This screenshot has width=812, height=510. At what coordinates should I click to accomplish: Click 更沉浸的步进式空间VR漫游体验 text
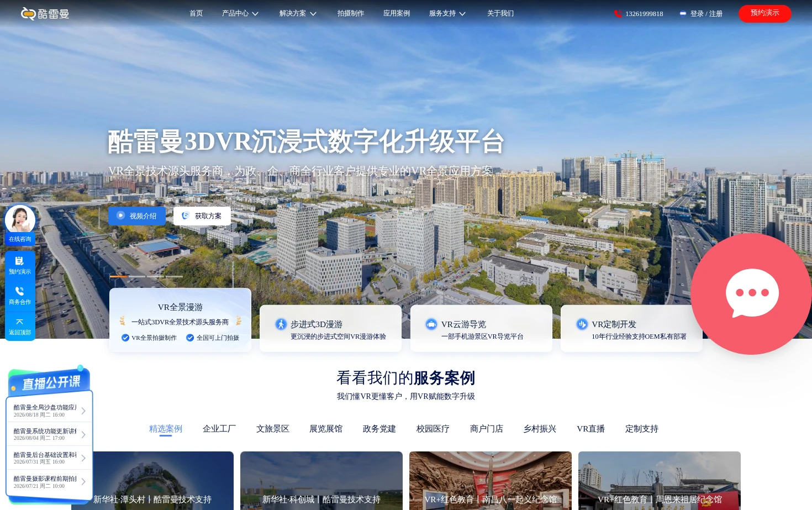338,337
